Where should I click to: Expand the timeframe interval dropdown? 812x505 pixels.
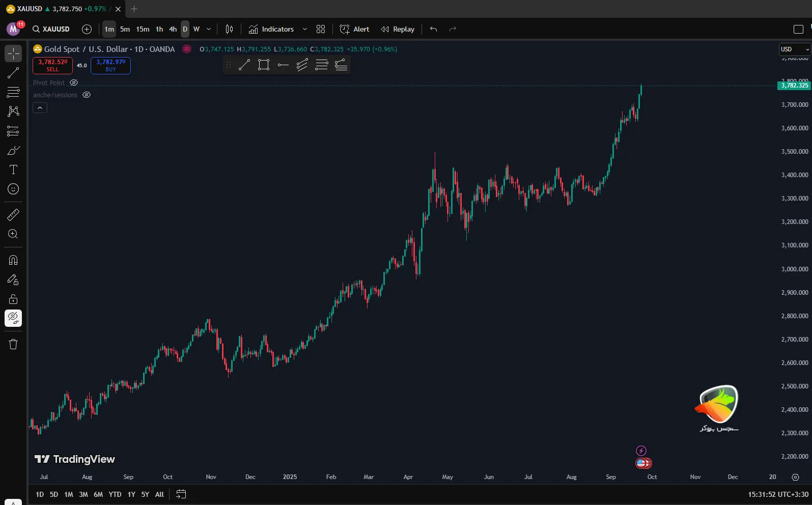(209, 29)
